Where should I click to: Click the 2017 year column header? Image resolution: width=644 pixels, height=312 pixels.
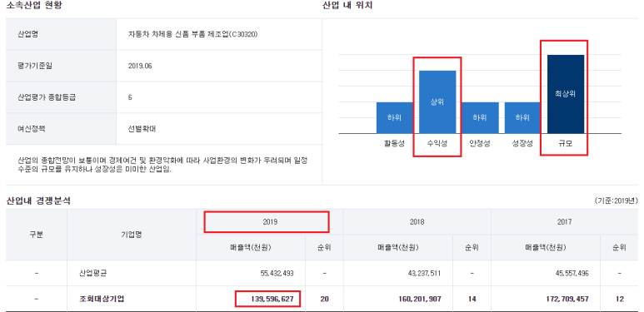tap(565, 222)
